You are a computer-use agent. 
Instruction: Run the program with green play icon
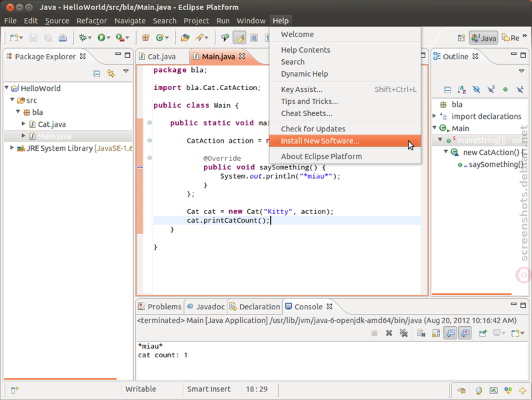[101, 37]
